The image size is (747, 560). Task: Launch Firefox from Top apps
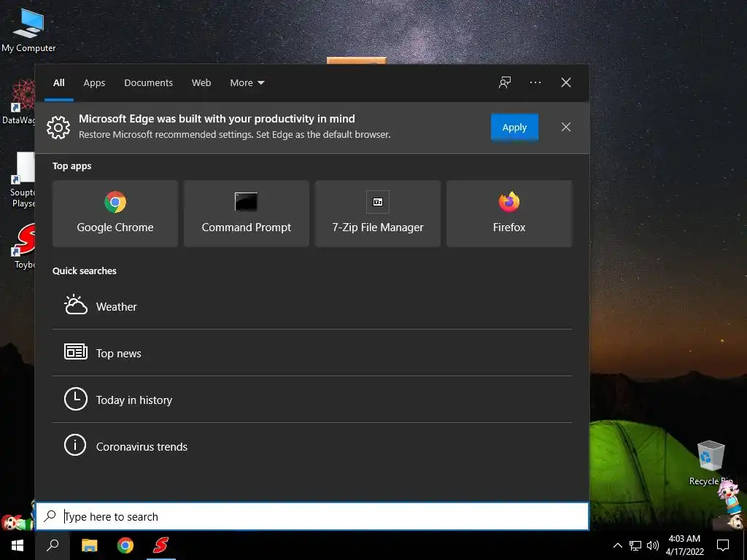point(508,214)
